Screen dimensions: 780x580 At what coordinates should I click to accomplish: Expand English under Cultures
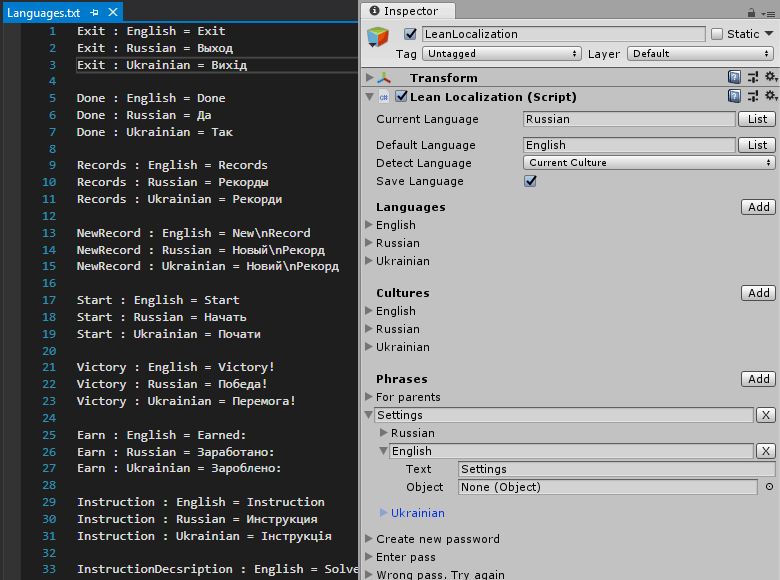369,311
